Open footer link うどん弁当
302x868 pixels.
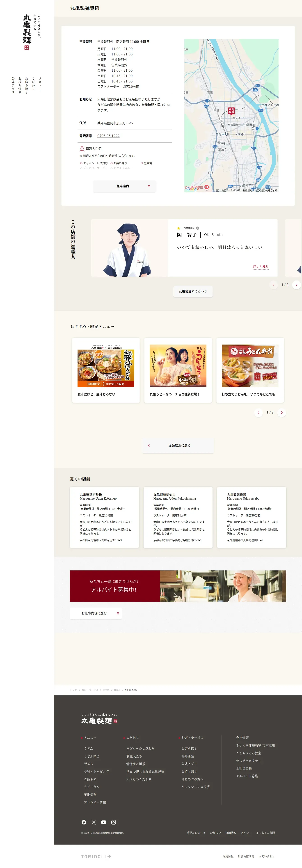pyautogui.click(x=92, y=756)
